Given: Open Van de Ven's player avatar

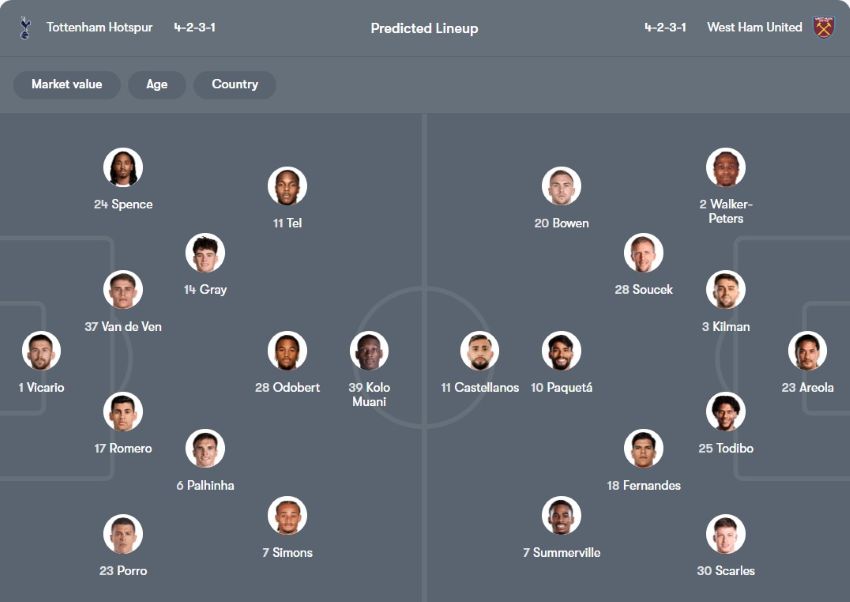Looking at the screenshot, I should tap(123, 290).
